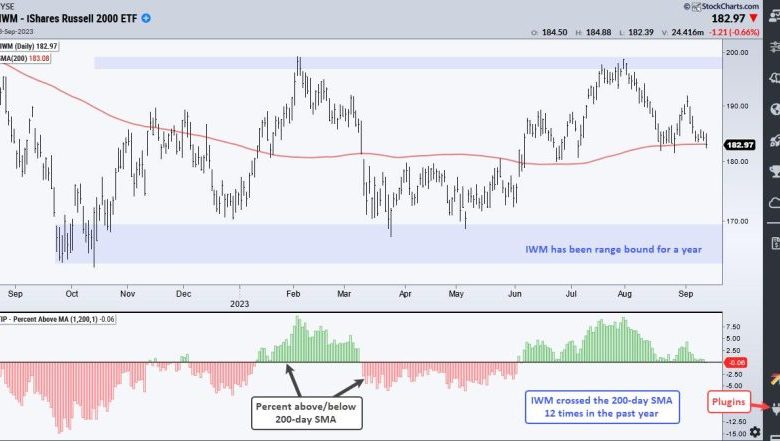Click the 2023 year label on date axis

(x=239, y=304)
